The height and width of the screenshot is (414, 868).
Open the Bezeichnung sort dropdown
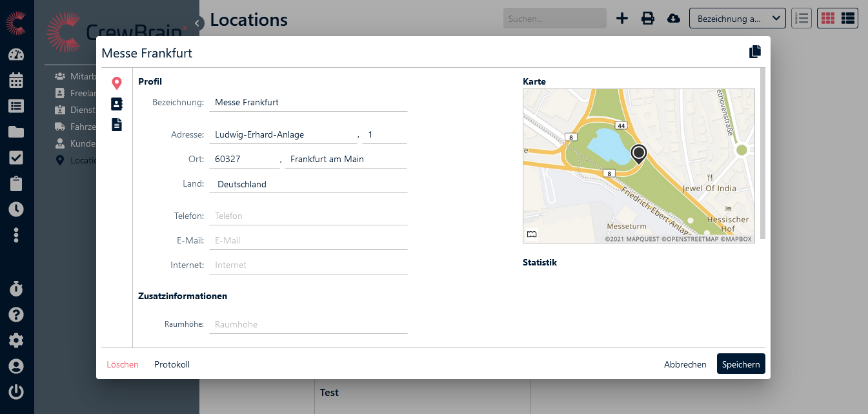(x=737, y=18)
